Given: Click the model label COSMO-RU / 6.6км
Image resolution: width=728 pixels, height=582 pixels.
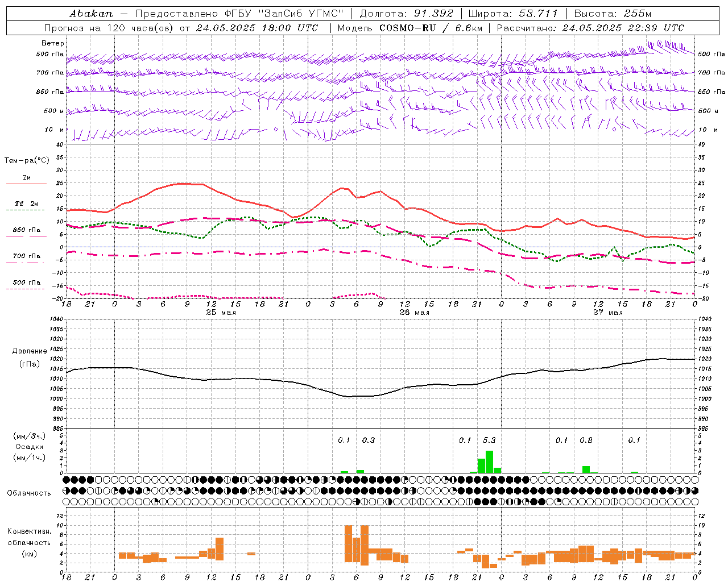Looking at the screenshot, I should click(431, 28).
